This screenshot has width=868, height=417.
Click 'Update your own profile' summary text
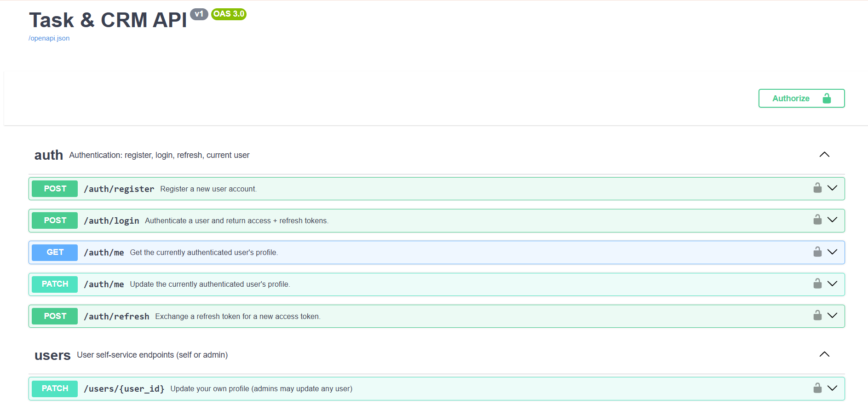261,389
